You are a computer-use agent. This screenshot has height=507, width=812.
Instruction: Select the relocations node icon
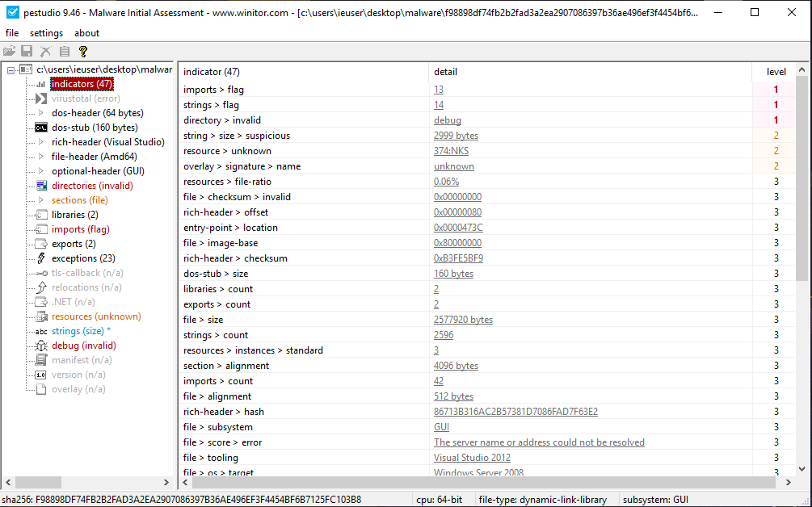tap(41, 287)
